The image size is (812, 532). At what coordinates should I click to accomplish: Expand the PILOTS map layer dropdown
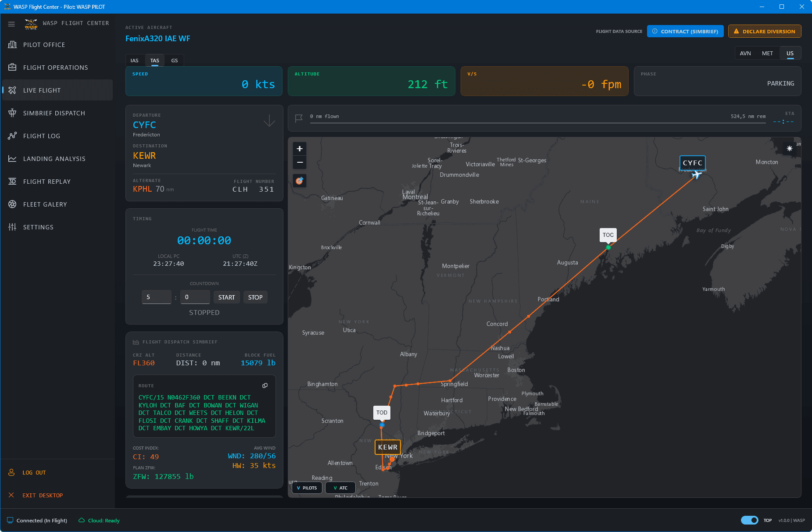click(x=307, y=488)
